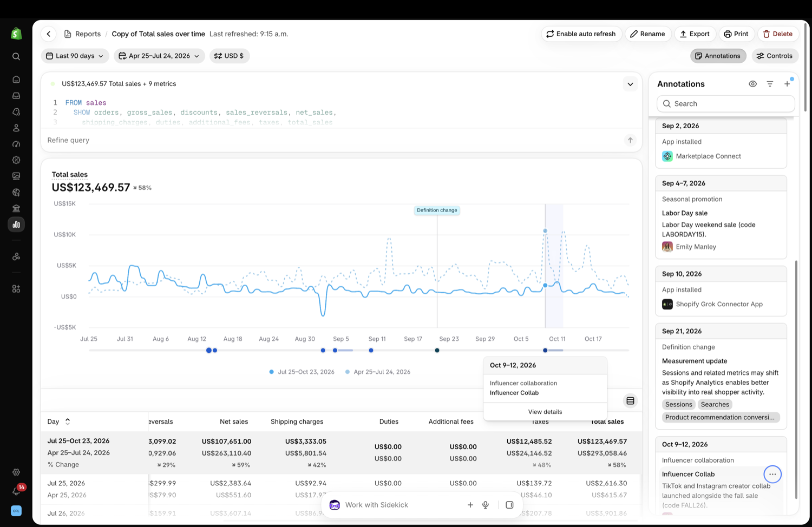Screen dimensions: 812x527
Task: Toggle the Controls panel button
Action: coord(774,56)
